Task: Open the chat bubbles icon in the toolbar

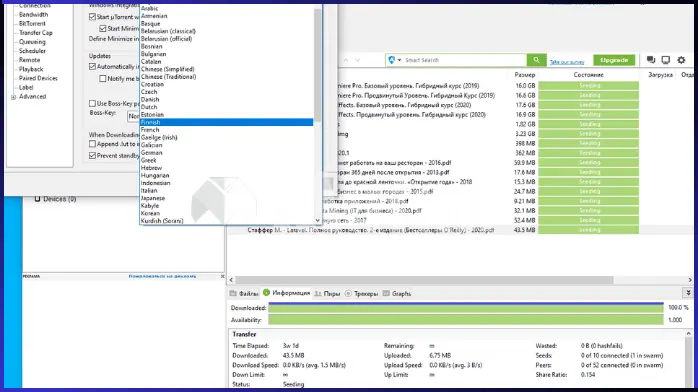Action: pyautogui.click(x=651, y=60)
